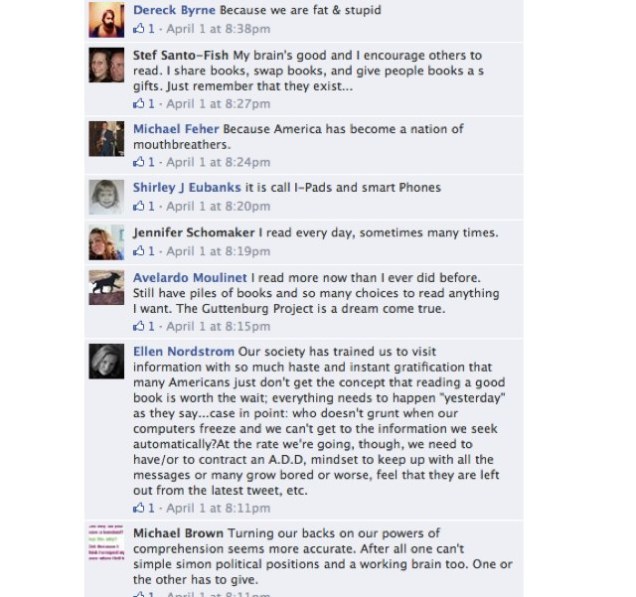Click Ellen Nordstrom's black-and-white avatar
This screenshot has width=636, height=597.
(107, 361)
